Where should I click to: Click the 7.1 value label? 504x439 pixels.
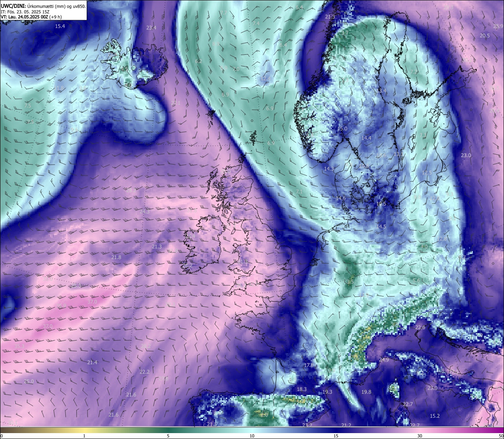pos(299,191)
